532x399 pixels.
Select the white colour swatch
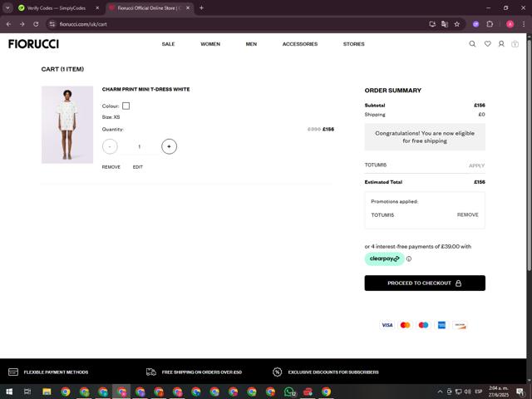(126, 106)
